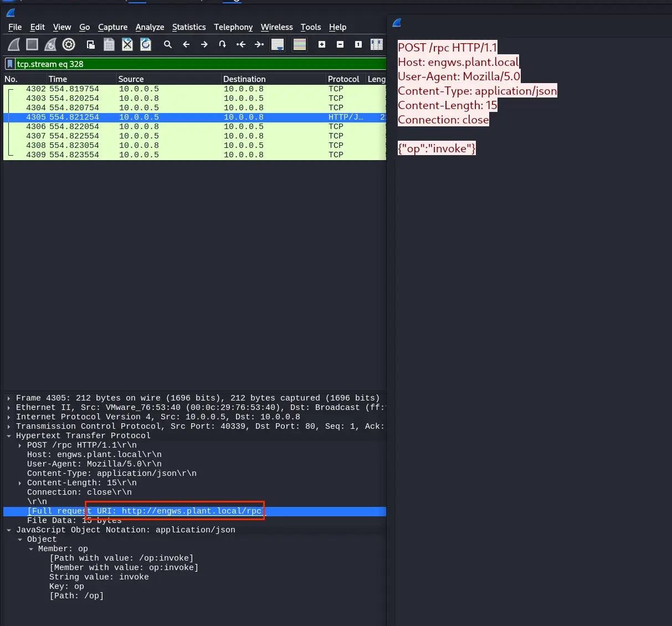
Task: Zoom in packet text plus icon
Action: [322, 44]
